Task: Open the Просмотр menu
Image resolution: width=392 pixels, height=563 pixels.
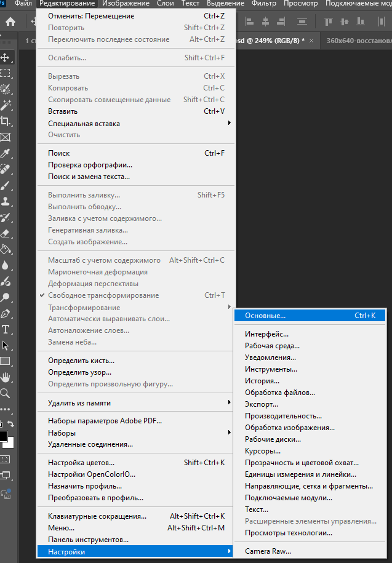Action: [x=300, y=4]
